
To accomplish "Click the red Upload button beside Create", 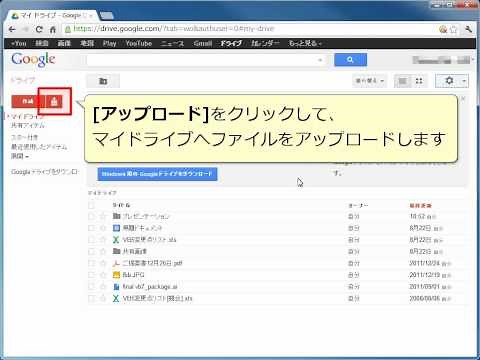I will click(x=54, y=102).
